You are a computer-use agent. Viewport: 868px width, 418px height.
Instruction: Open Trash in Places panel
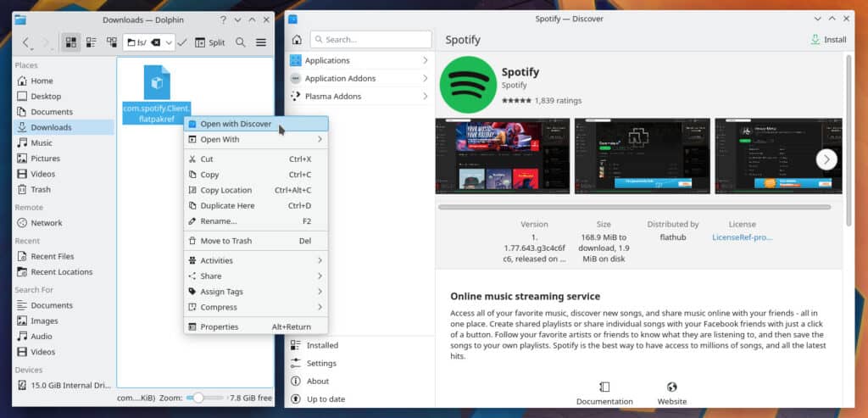(x=64, y=189)
